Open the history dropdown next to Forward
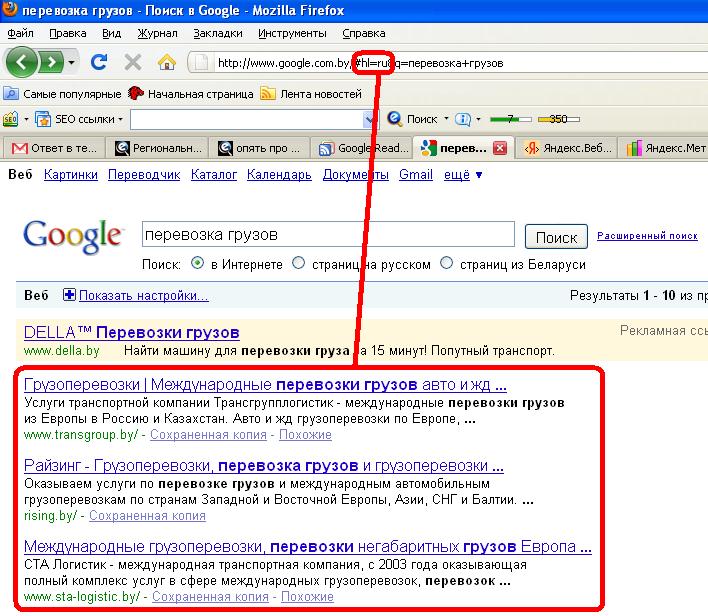 point(71,62)
